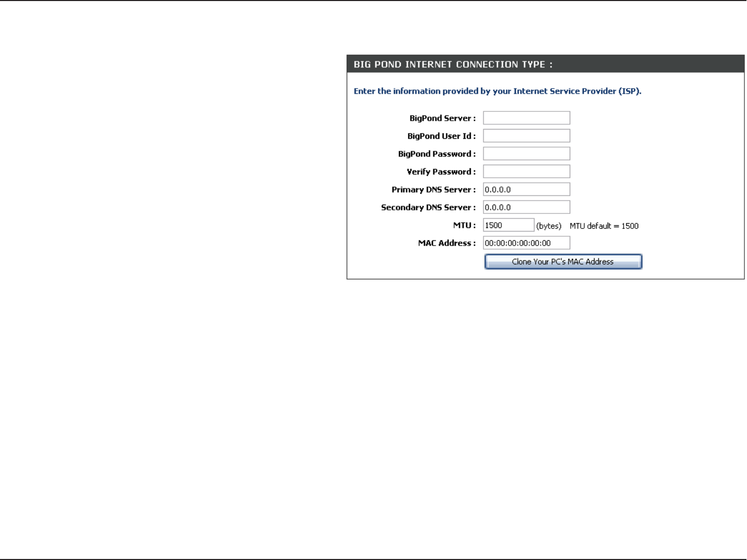747x560 pixels.
Task: Click the 'MAC Address :' label
Action: pyautogui.click(x=447, y=243)
